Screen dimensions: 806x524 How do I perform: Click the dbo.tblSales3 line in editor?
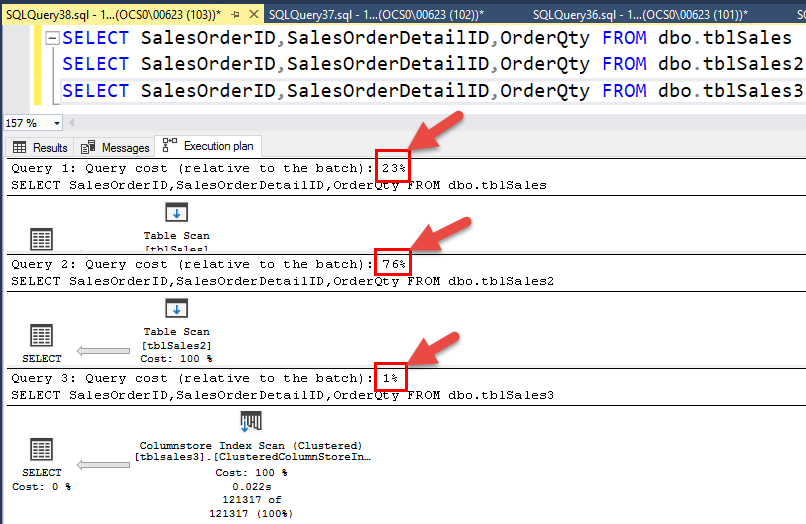(432, 91)
